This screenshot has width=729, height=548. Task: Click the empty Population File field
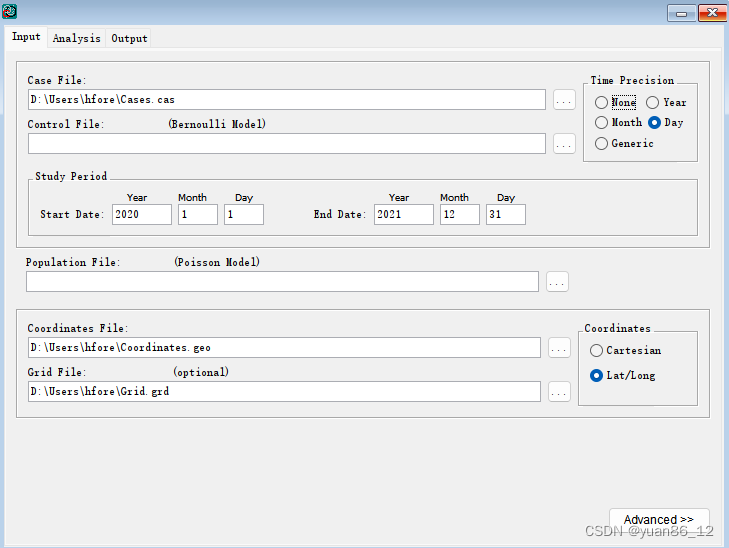tap(282, 282)
